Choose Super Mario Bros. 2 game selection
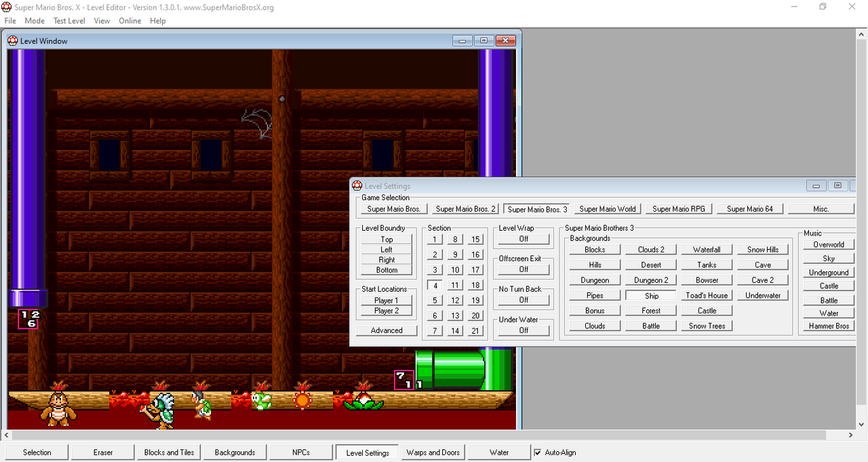Image resolution: width=868 pixels, height=462 pixels. (466, 209)
